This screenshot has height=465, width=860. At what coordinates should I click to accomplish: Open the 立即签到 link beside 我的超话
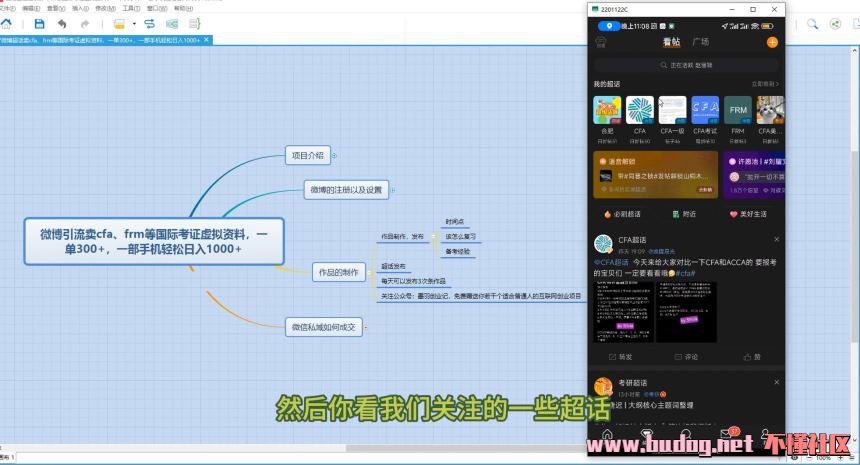(765, 84)
